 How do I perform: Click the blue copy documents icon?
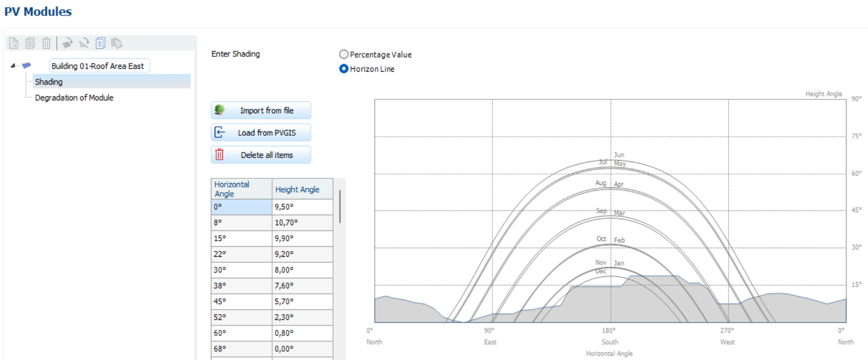[100, 43]
